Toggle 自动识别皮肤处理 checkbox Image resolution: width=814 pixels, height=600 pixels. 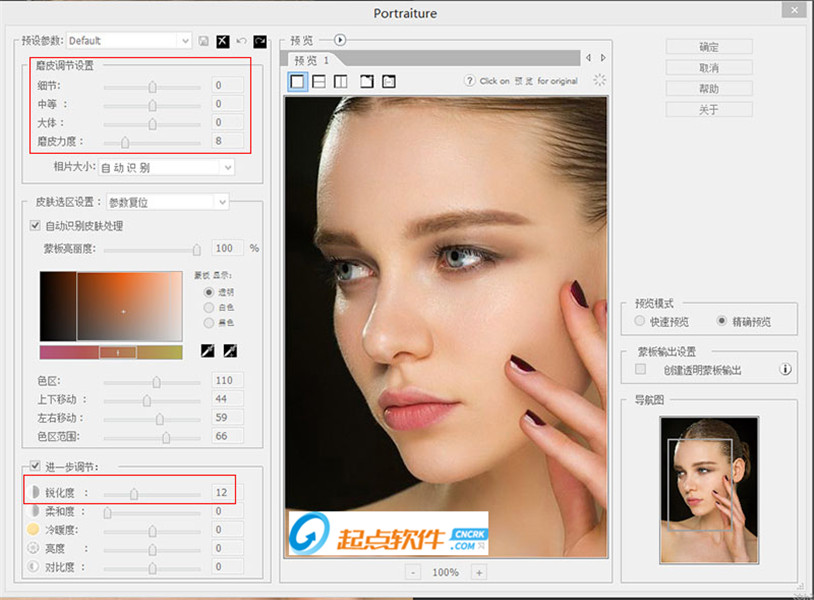[x=37, y=226]
